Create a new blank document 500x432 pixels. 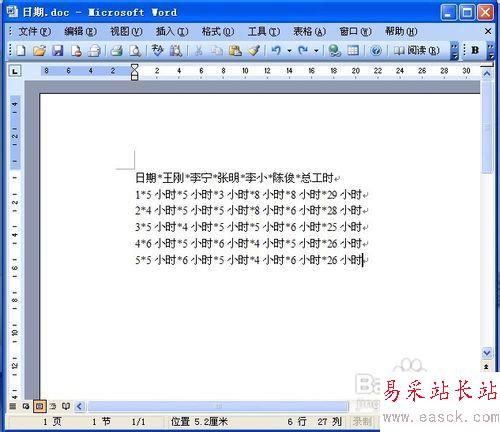click(21, 51)
